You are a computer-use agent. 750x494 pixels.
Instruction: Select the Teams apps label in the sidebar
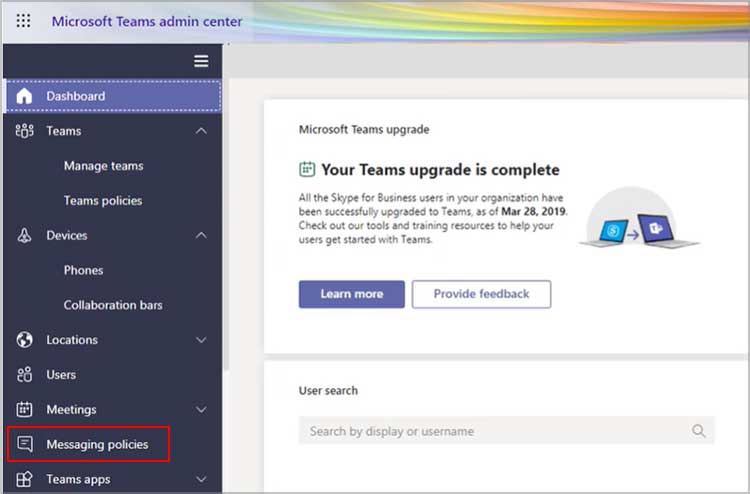(x=78, y=479)
